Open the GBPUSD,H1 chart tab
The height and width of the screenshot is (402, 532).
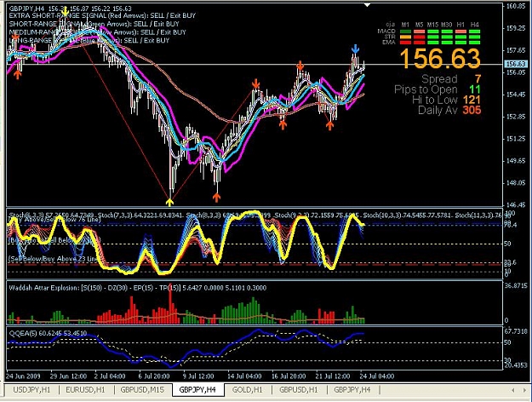click(x=299, y=390)
